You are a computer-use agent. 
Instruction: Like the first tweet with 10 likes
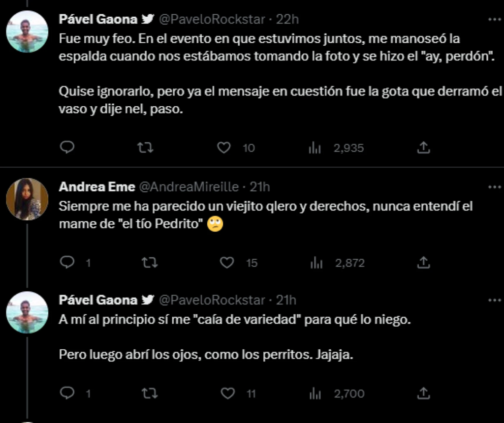[x=224, y=148]
